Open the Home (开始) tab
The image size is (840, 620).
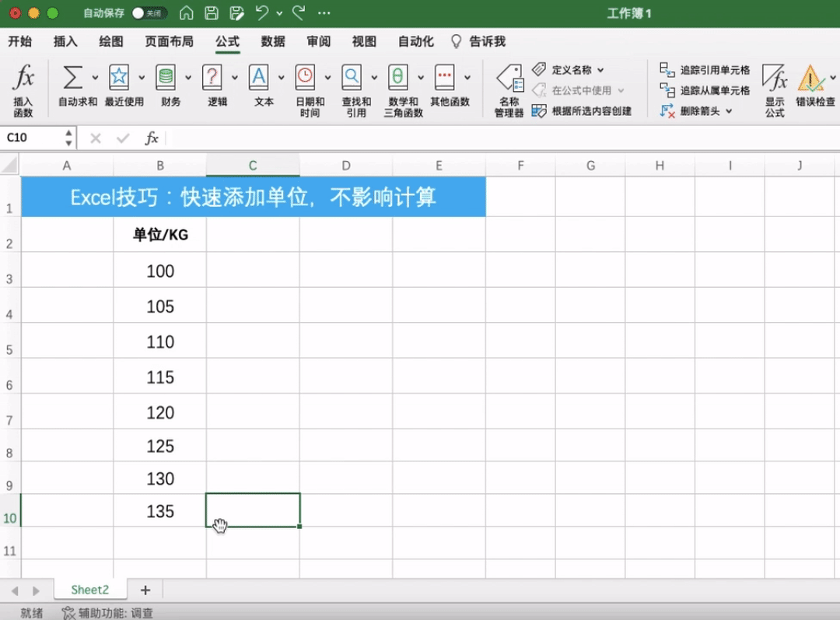pos(19,41)
